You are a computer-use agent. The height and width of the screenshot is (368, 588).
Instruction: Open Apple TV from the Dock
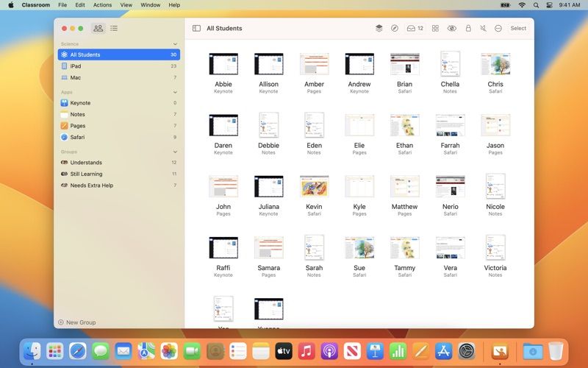pyautogui.click(x=284, y=352)
